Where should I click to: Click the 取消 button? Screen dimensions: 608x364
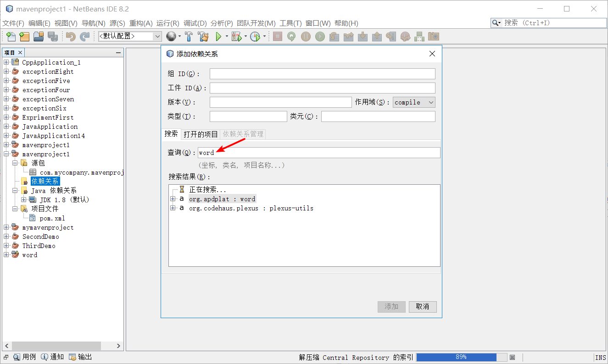point(423,307)
